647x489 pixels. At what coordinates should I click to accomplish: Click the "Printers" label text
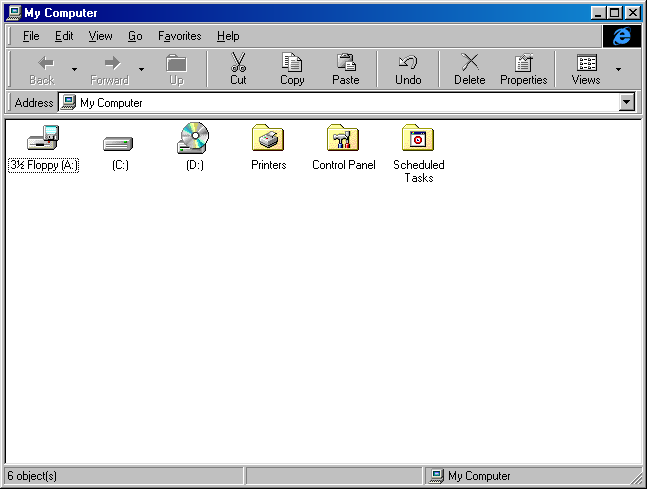(269, 165)
